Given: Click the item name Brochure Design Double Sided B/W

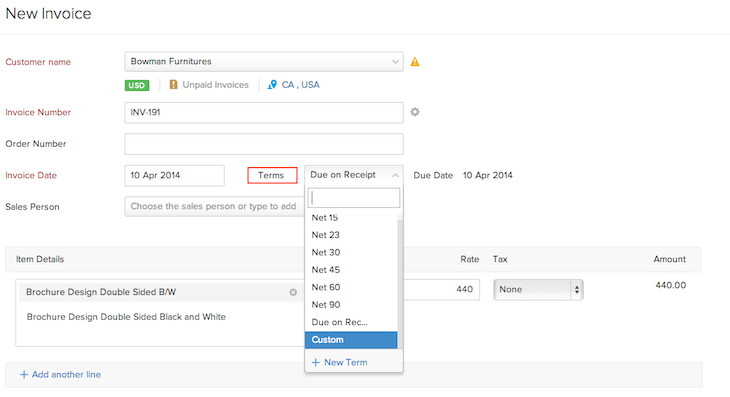Looking at the screenshot, I should coord(101,292).
